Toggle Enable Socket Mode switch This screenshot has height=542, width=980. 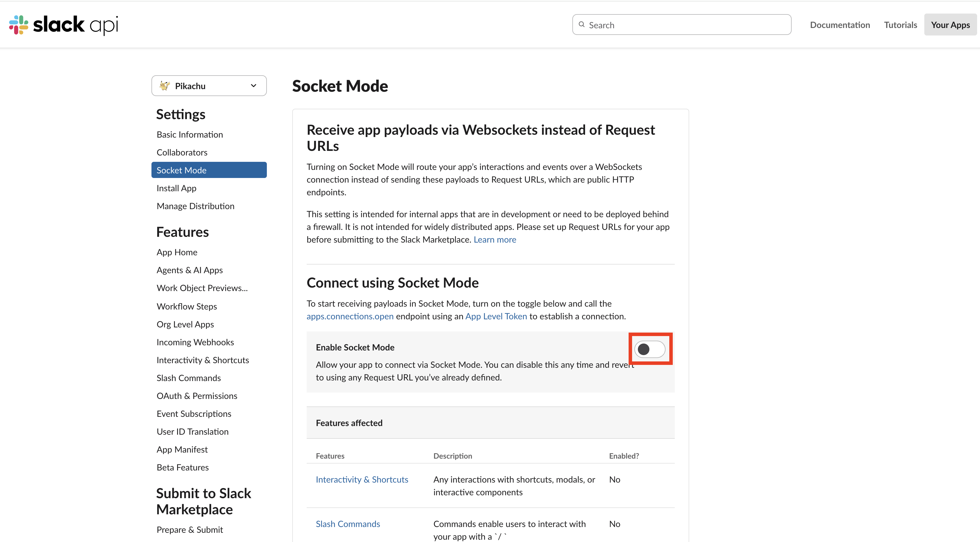point(650,349)
